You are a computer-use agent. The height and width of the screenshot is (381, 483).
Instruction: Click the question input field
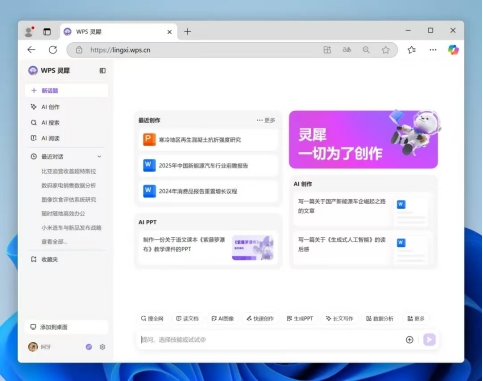click(x=270, y=340)
